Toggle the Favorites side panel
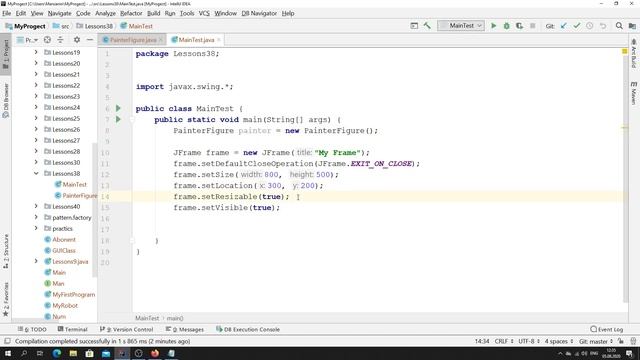The width and height of the screenshot is (640, 360). 6,299
